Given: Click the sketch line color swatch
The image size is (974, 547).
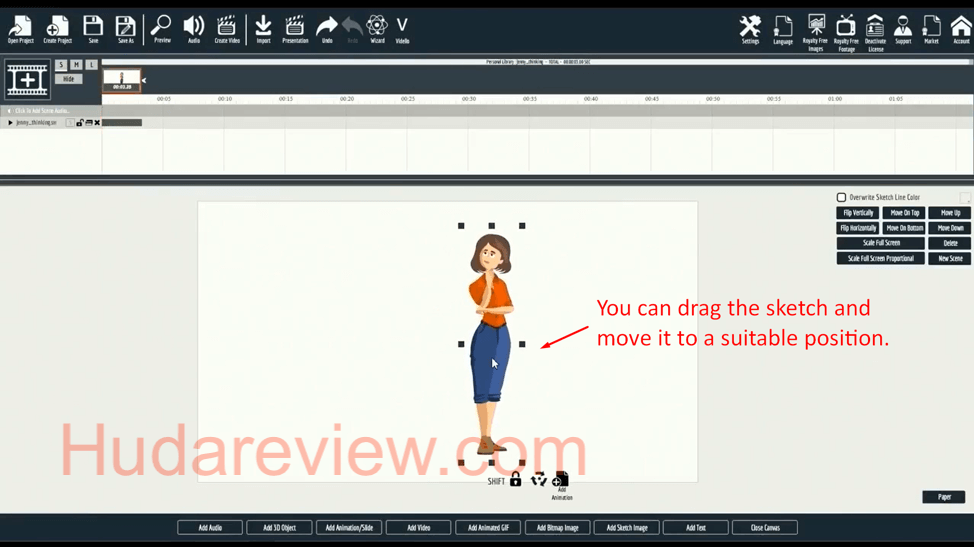Looking at the screenshot, I should [965, 197].
